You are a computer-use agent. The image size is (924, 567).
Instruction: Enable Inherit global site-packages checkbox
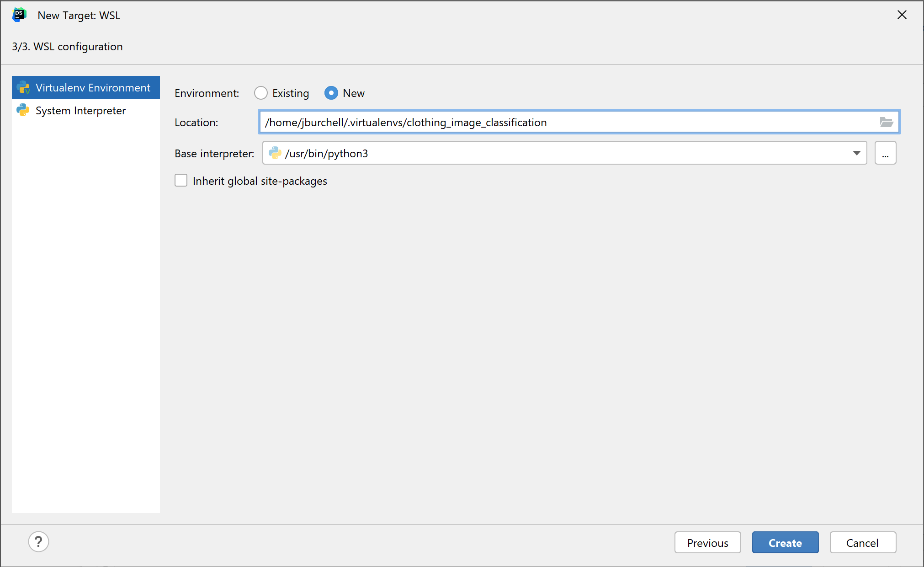(181, 181)
